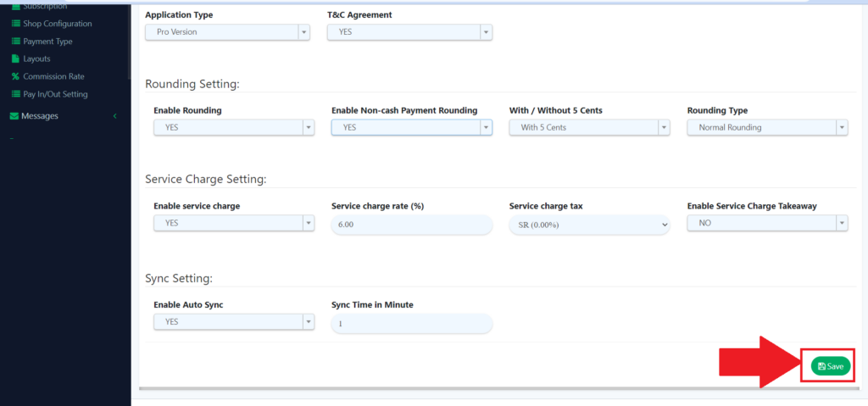Click the Shop Configuration list icon
This screenshot has height=406, width=868.
click(15, 24)
